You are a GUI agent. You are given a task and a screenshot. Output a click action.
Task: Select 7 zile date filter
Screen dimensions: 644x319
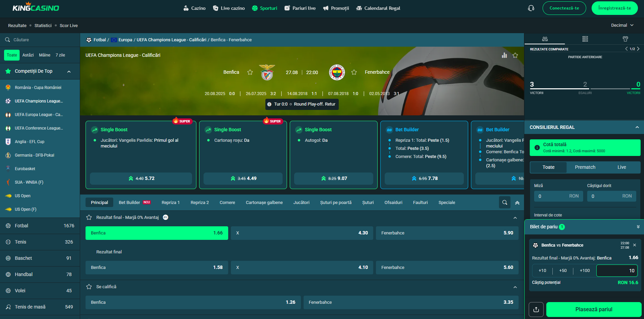[60, 55]
